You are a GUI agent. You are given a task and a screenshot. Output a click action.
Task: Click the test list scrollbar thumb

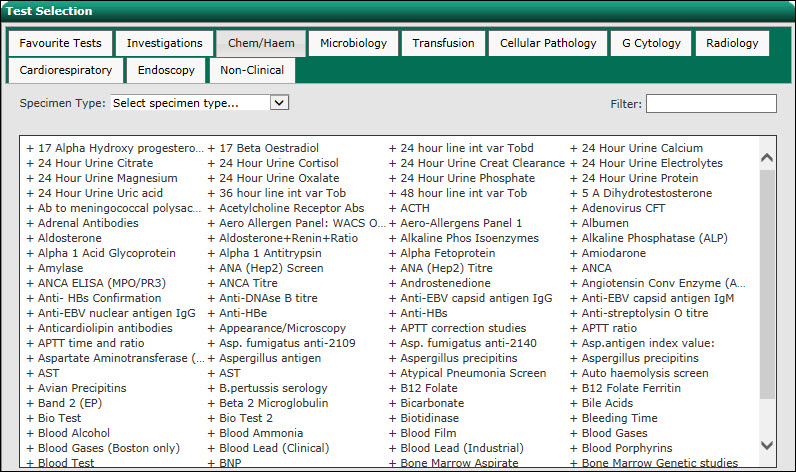pyautogui.click(x=767, y=284)
